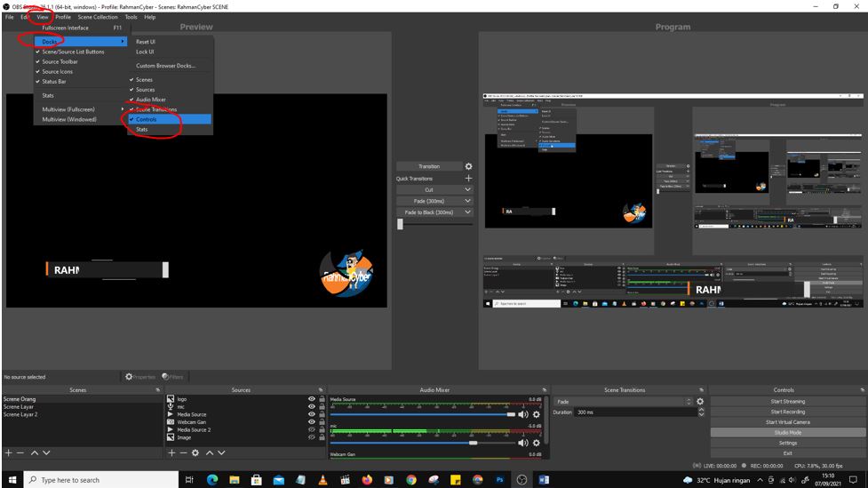Expand Fade (300ms) quick transition dropdown

click(468, 201)
